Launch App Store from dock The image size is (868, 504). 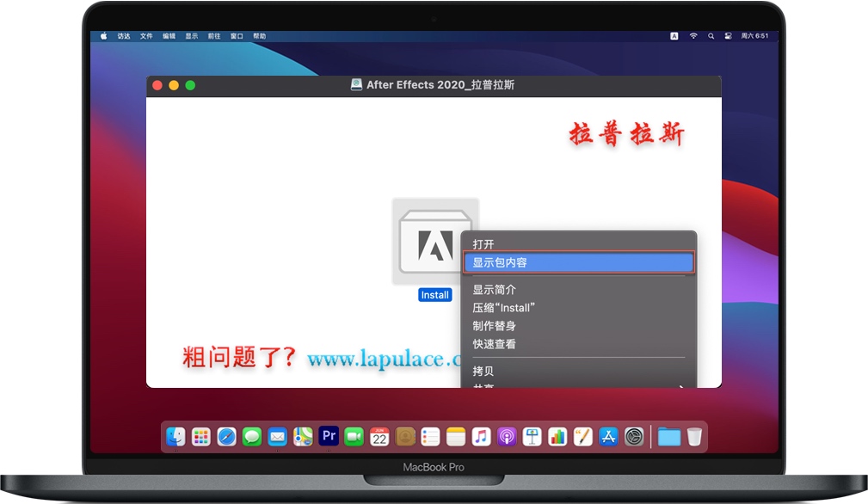pyautogui.click(x=608, y=437)
